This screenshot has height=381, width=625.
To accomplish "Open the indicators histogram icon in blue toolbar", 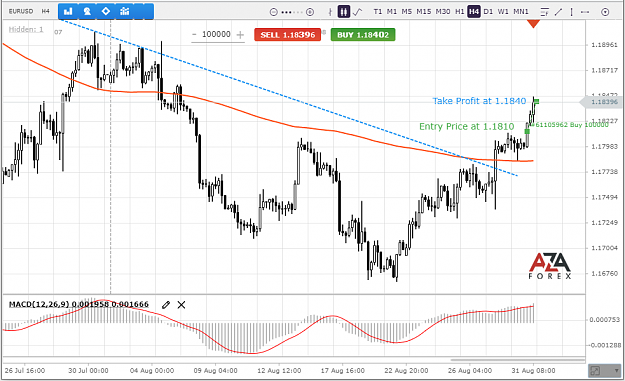I will (x=124, y=12).
